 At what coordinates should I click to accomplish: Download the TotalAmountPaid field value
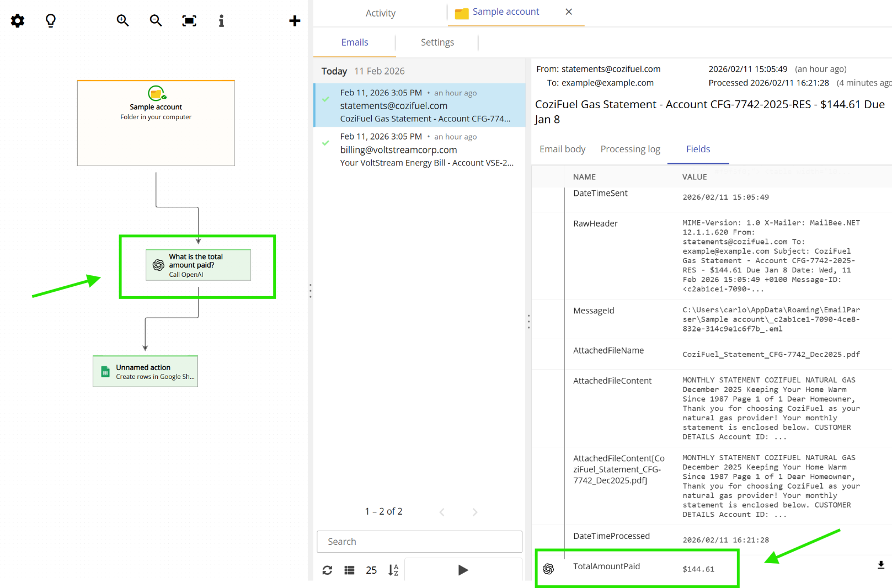pyautogui.click(x=881, y=565)
